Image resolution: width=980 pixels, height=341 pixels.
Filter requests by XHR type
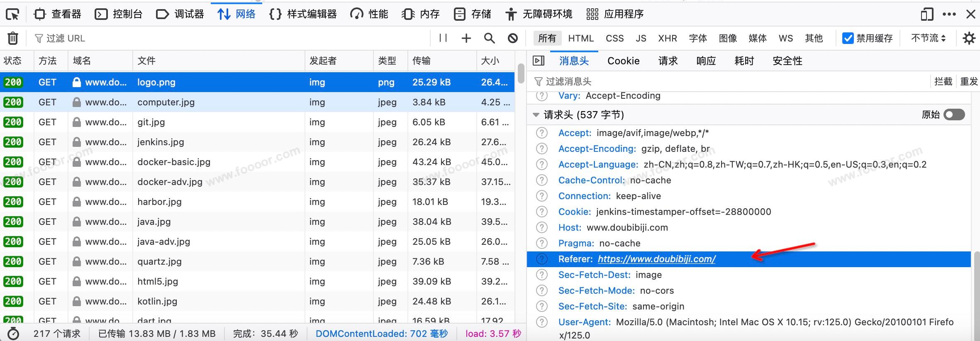[667, 38]
